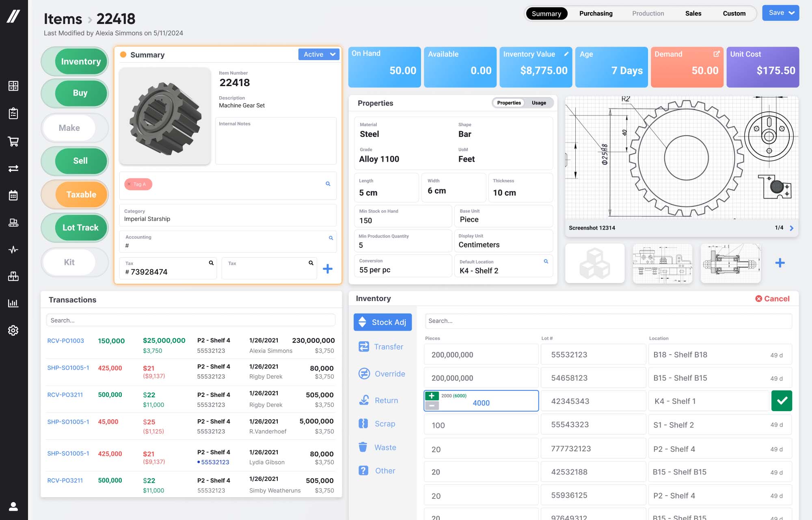This screenshot has height=520, width=812.
Task: Switch Properties panel to Usage view
Action: [539, 103]
